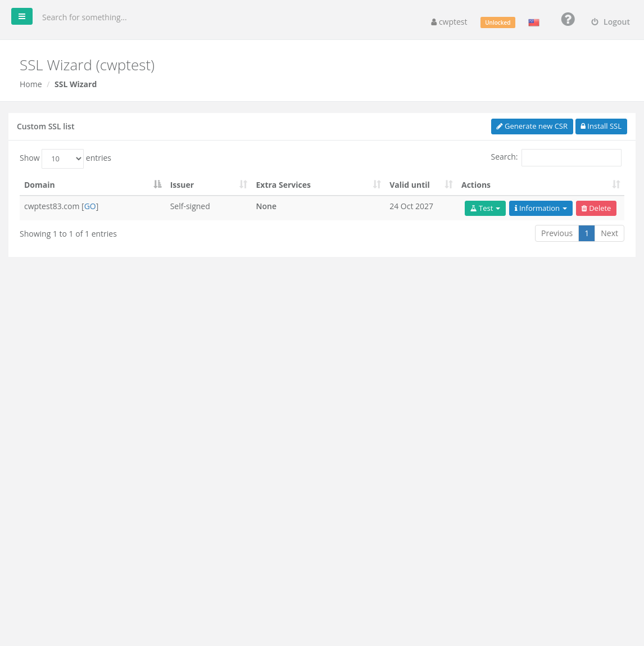644x646 pixels.
Task: Sort by Domain column icon
Action: (157, 184)
